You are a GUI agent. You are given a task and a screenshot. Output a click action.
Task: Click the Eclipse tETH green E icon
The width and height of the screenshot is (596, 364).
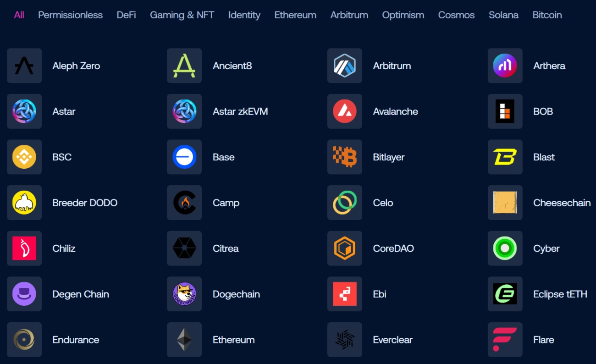[x=505, y=294]
